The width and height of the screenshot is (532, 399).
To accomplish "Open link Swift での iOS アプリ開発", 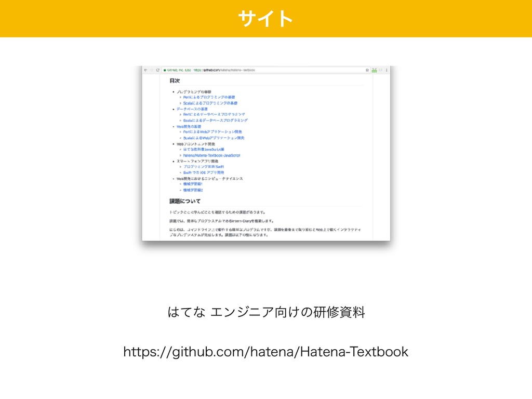I will click(204, 172).
